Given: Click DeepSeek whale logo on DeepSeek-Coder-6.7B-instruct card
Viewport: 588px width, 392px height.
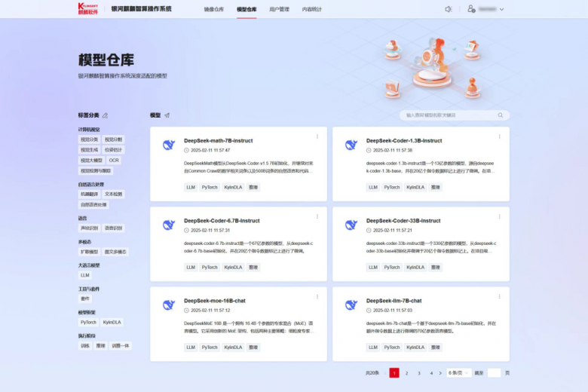Looking at the screenshot, I should click(169, 225).
